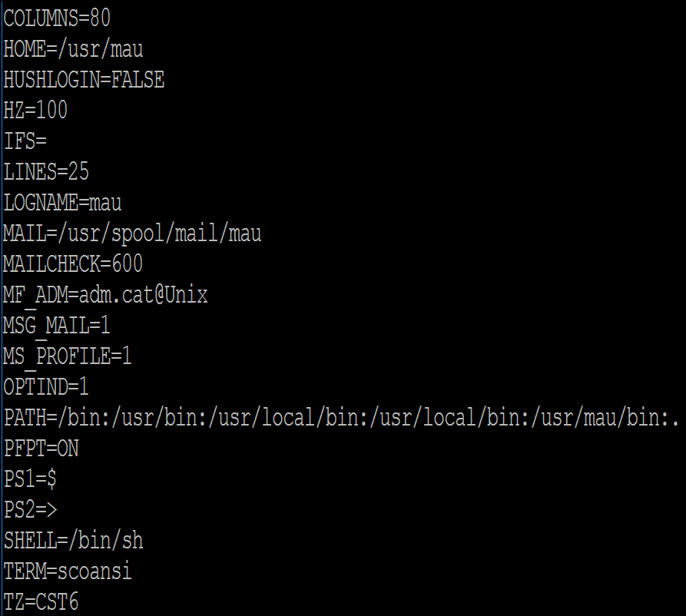Image resolution: width=686 pixels, height=616 pixels.
Task: Click the LINES=25 entry
Action: pyautogui.click(x=46, y=171)
